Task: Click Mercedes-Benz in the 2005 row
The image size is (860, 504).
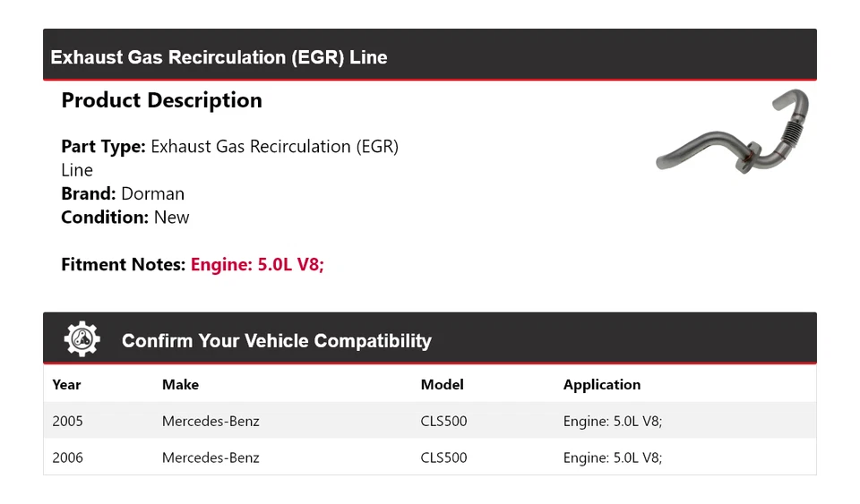Action: click(x=211, y=421)
